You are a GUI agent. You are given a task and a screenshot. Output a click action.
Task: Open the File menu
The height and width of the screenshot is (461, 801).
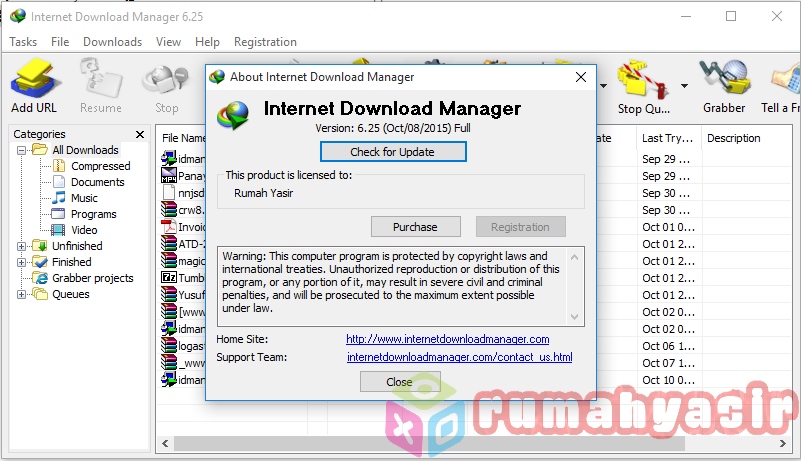pos(60,42)
